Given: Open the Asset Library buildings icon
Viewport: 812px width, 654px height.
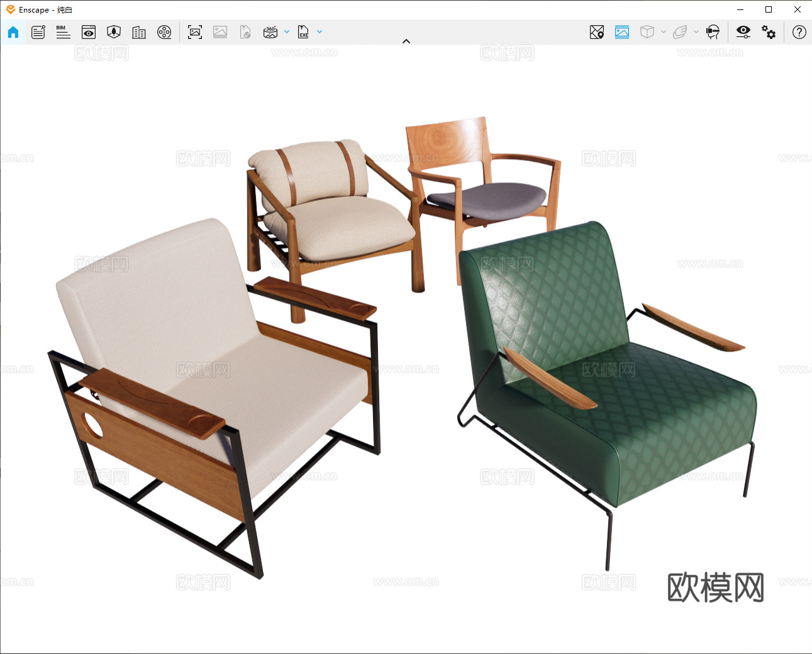Looking at the screenshot, I should point(139,32).
